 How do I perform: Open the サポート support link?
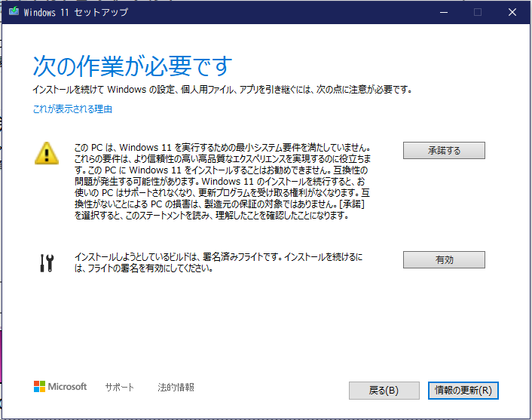(x=119, y=387)
